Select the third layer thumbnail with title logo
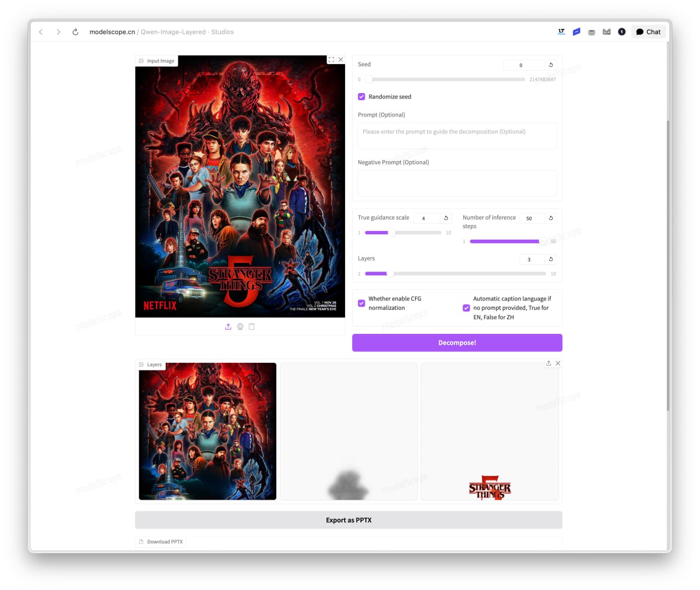 click(490, 431)
